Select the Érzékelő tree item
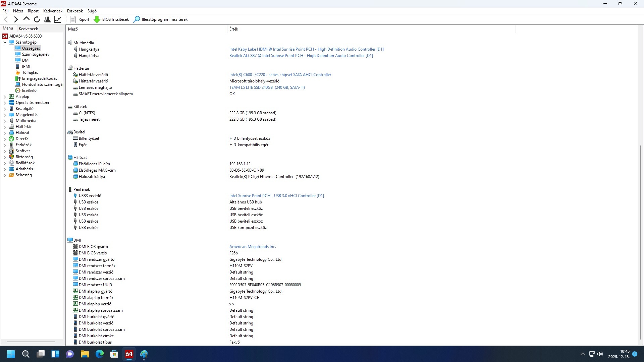The height and width of the screenshot is (362, 644). click(x=29, y=90)
